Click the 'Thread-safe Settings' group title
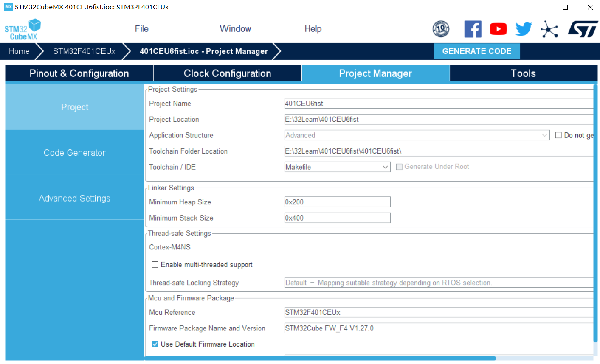 180,233
